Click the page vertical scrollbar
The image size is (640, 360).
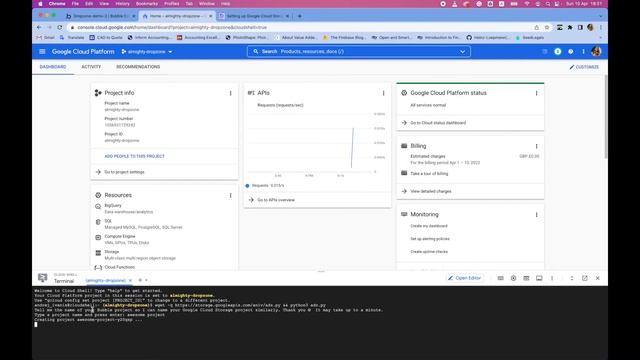(605, 117)
